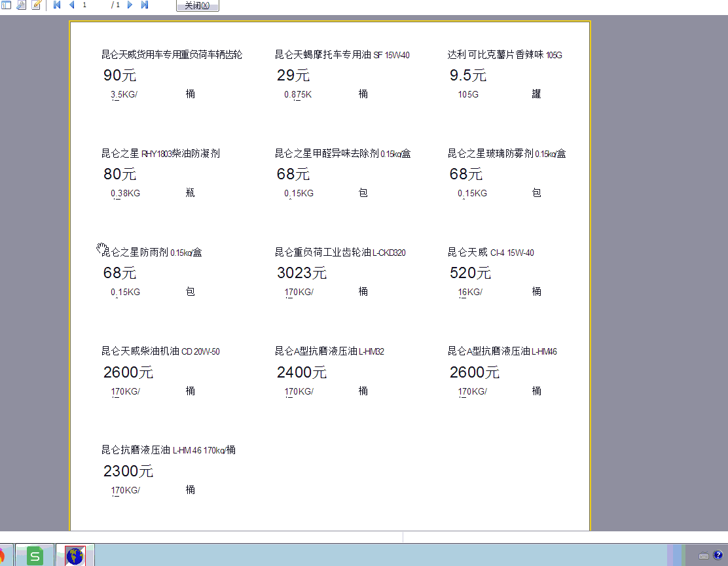Click the edit page pencil icon
This screenshot has width=728, height=566.
(x=36, y=5)
